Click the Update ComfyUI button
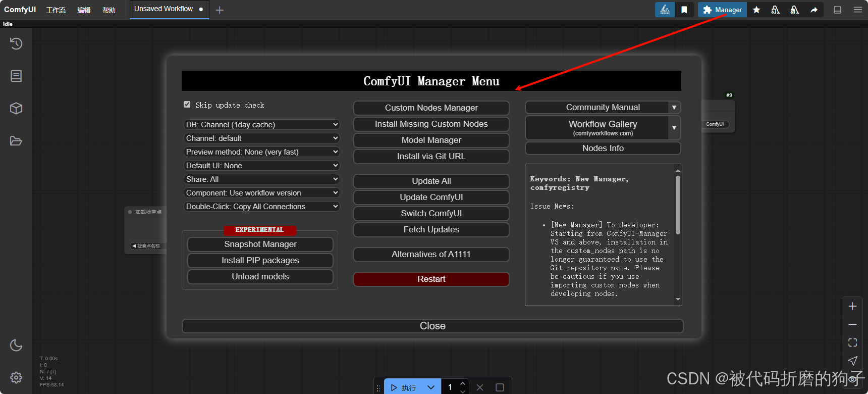This screenshot has height=394, width=868. coord(431,197)
